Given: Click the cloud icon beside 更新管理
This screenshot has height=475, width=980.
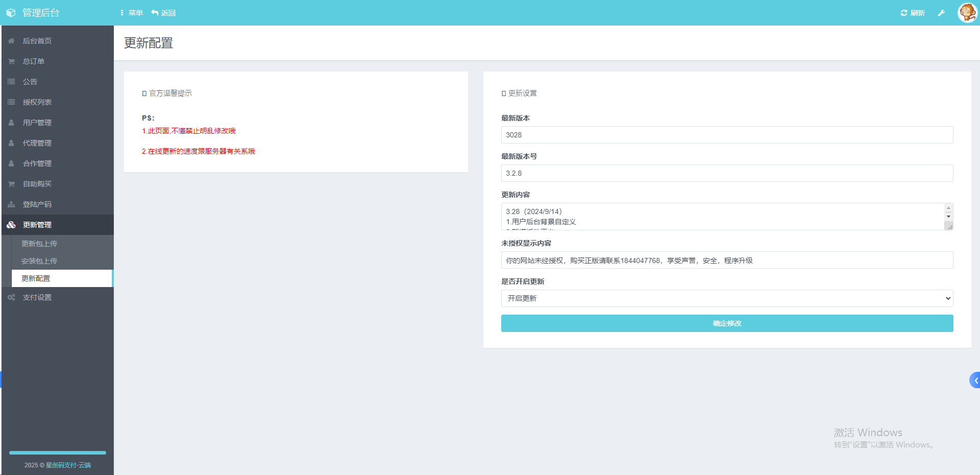Looking at the screenshot, I should tap(11, 225).
